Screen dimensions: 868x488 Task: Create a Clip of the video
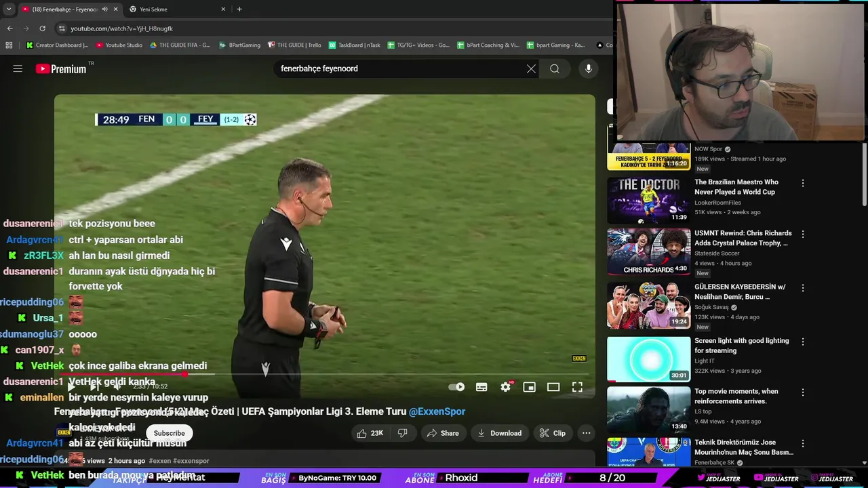click(553, 433)
